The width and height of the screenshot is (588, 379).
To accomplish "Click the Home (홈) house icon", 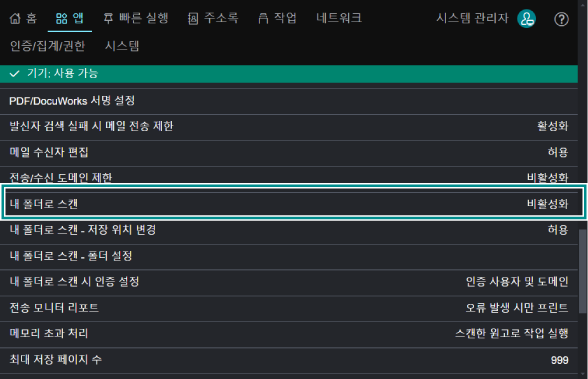I will click(x=15, y=18).
